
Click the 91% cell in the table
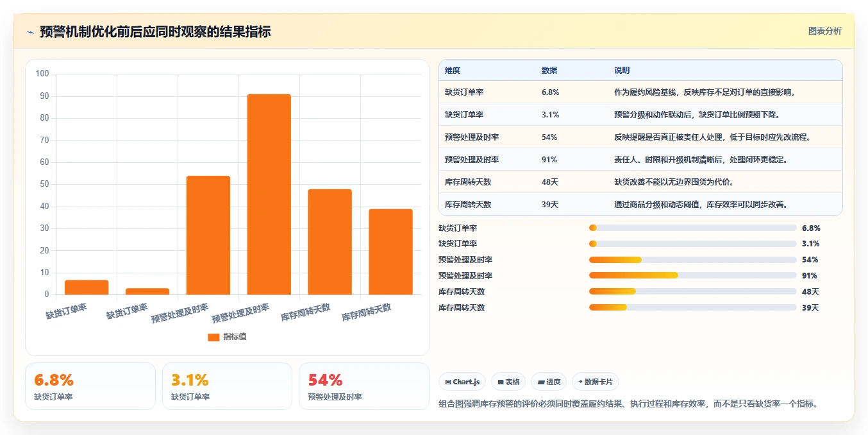[x=549, y=159]
